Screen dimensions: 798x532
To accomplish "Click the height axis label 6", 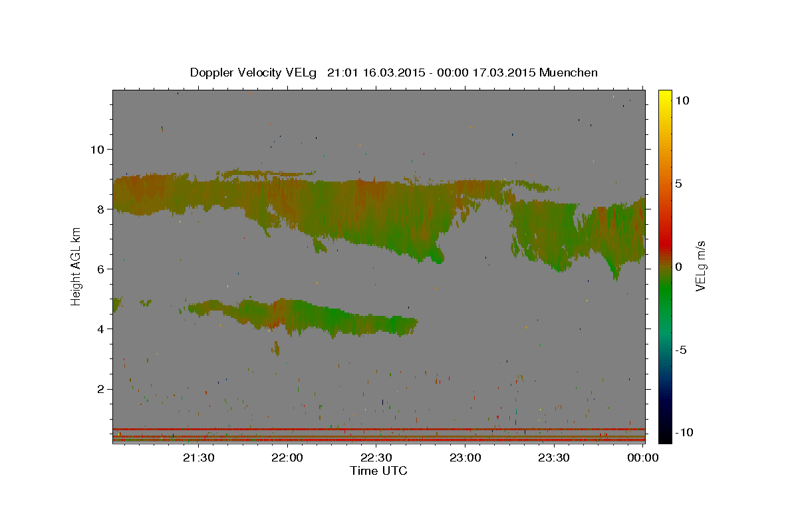I will (x=100, y=269).
